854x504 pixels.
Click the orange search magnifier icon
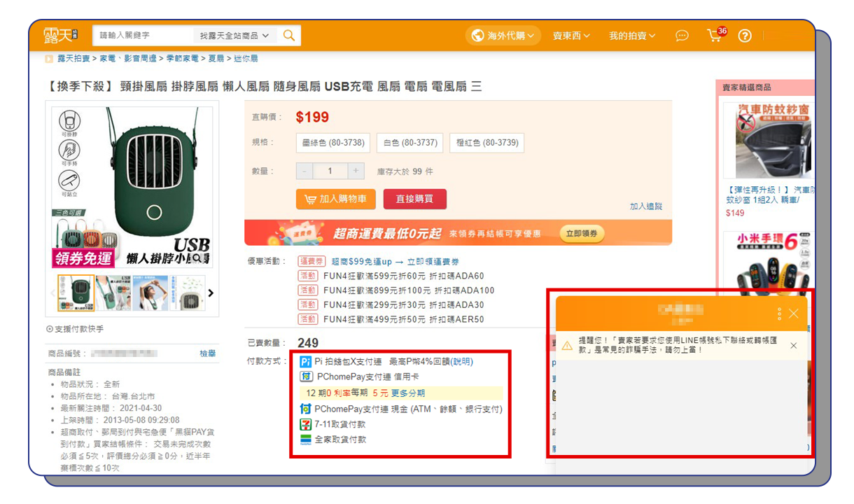[289, 36]
